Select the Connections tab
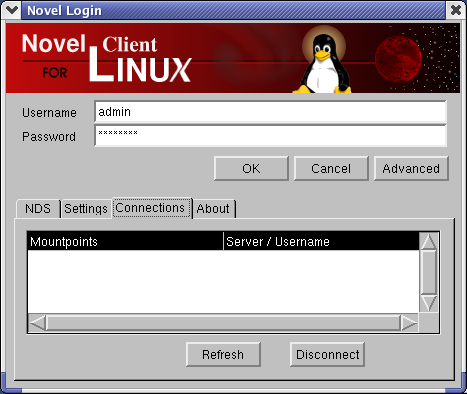The image size is (467, 394). [x=152, y=208]
